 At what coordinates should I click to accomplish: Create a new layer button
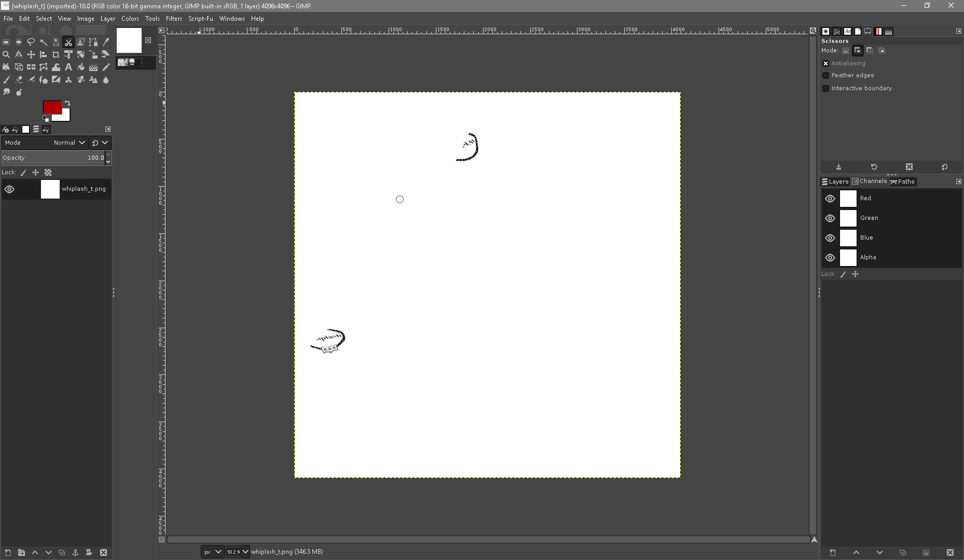[x=8, y=553]
